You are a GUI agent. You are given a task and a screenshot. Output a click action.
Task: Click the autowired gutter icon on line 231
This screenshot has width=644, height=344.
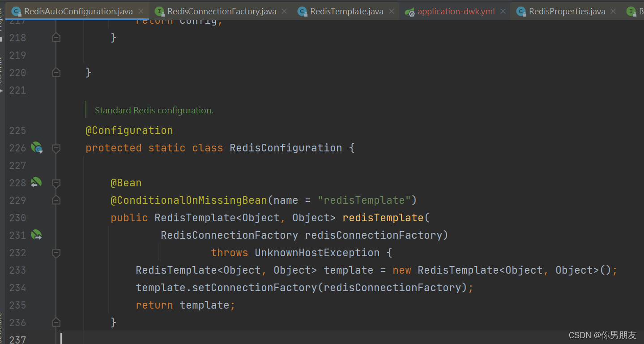click(36, 235)
